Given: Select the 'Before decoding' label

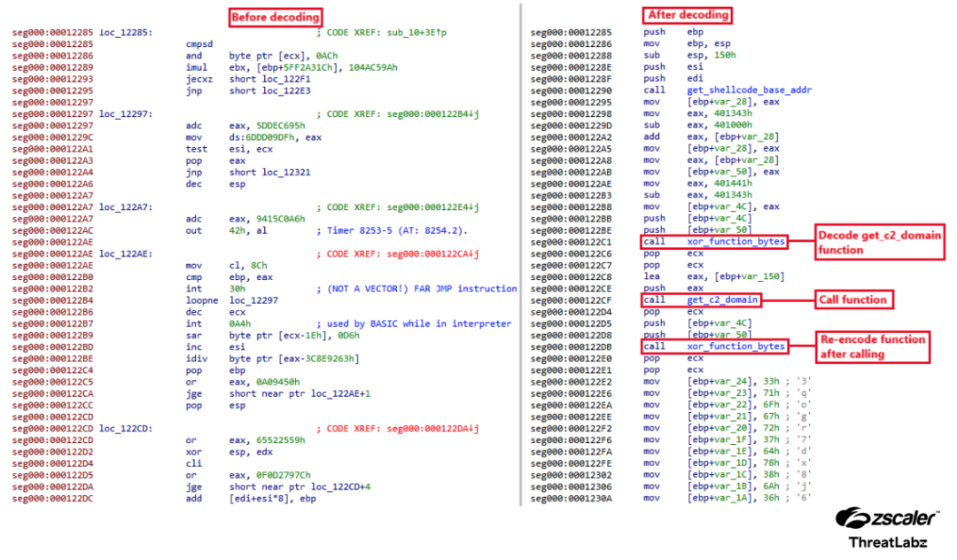Looking at the screenshot, I should [275, 17].
